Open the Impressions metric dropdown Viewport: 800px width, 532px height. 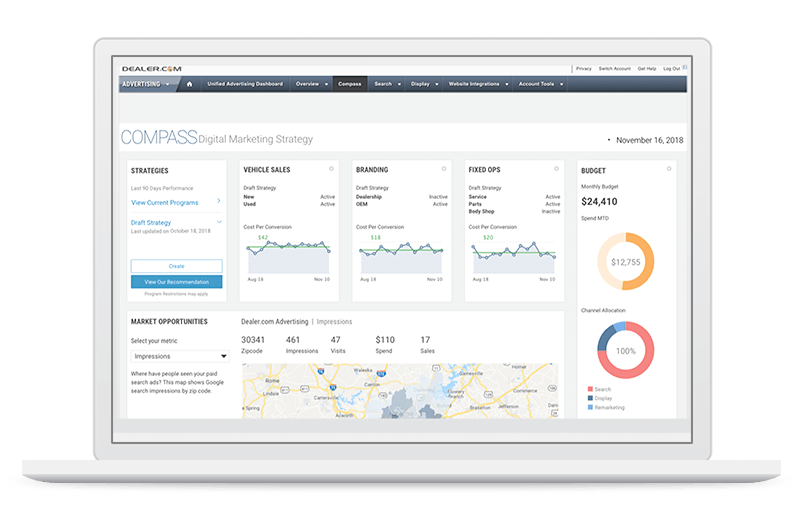180,356
